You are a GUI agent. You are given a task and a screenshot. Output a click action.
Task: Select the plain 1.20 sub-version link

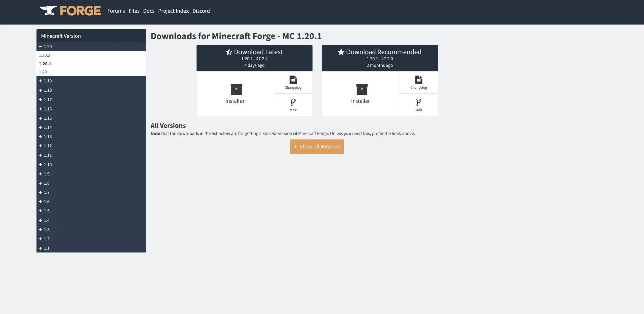click(x=43, y=72)
